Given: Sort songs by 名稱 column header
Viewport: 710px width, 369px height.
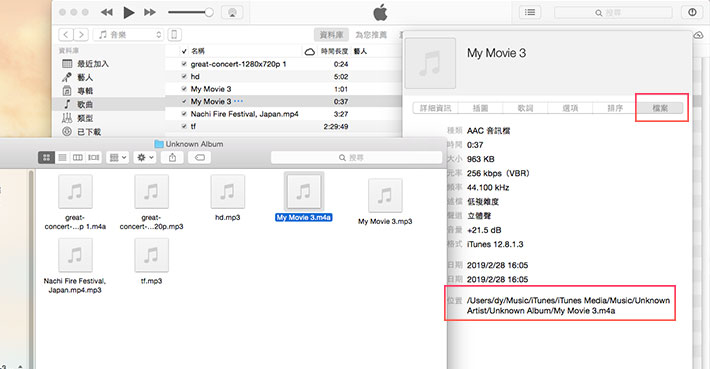Looking at the screenshot, I should coord(198,51).
